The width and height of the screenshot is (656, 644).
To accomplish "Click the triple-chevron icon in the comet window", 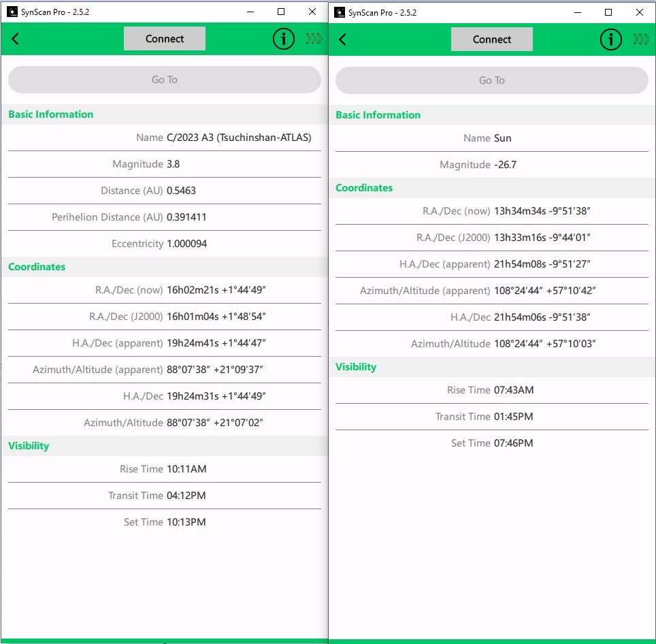I will pos(314,39).
